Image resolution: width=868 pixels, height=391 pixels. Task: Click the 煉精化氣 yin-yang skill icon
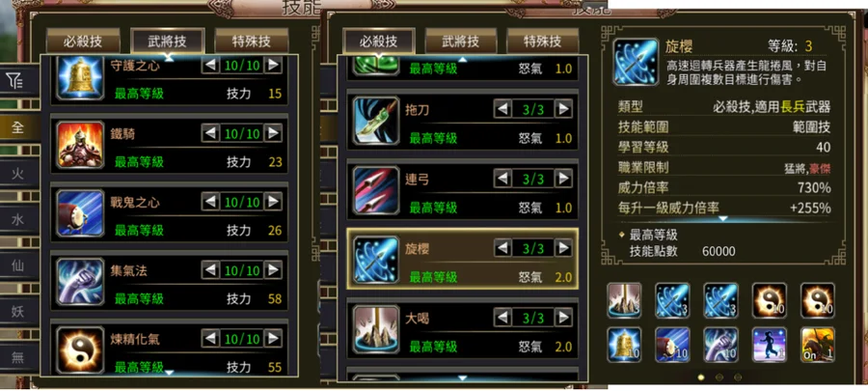click(80, 349)
